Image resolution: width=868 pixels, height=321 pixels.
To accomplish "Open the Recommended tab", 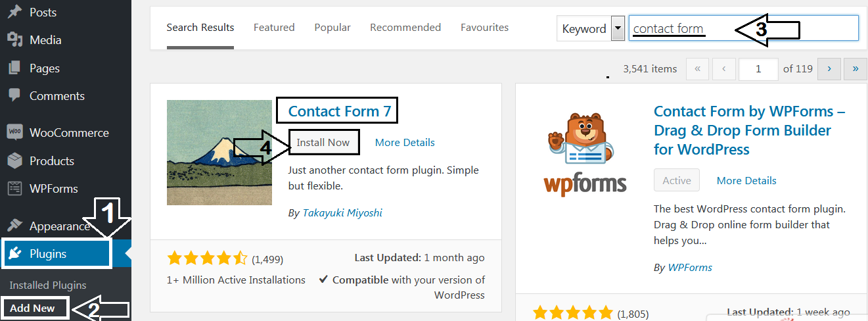I will (x=405, y=28).
